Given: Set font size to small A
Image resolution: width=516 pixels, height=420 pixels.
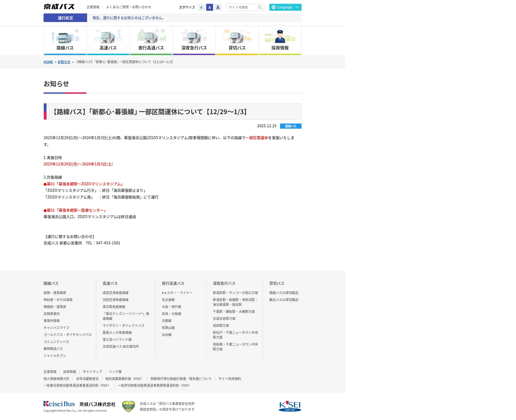Looking at the screenshot, I should click(201, 8).
